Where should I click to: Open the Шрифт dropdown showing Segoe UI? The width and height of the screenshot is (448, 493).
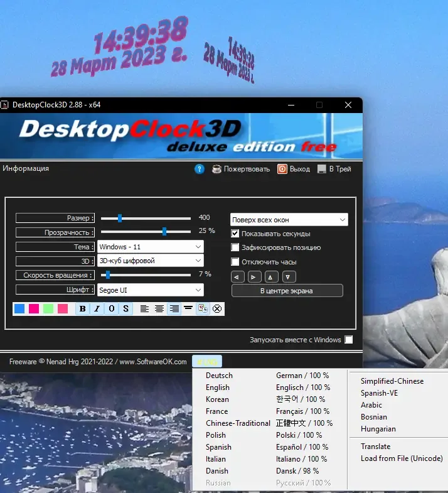pos(151,290)
